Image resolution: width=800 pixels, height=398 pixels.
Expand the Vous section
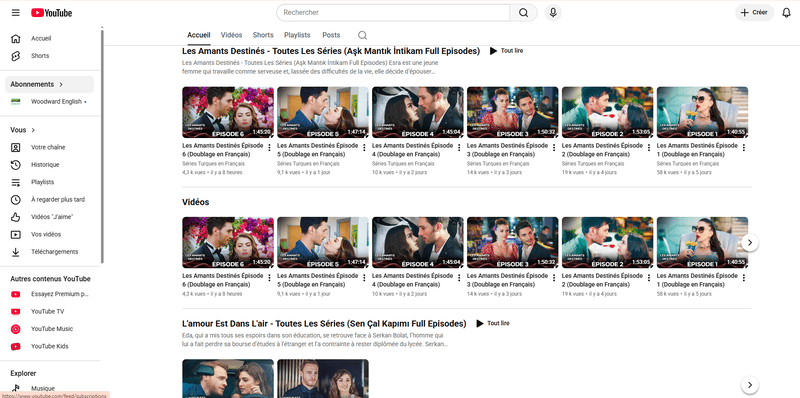click(23, 130)
